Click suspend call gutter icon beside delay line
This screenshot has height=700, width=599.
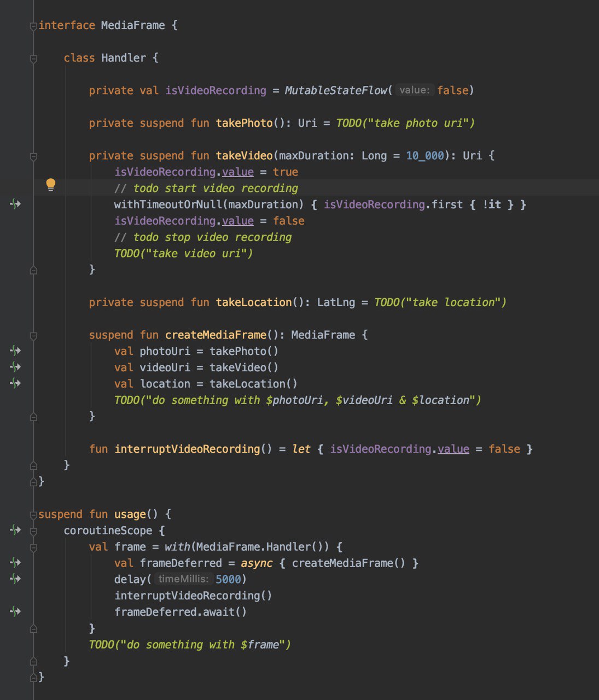[x=15, y=579]
